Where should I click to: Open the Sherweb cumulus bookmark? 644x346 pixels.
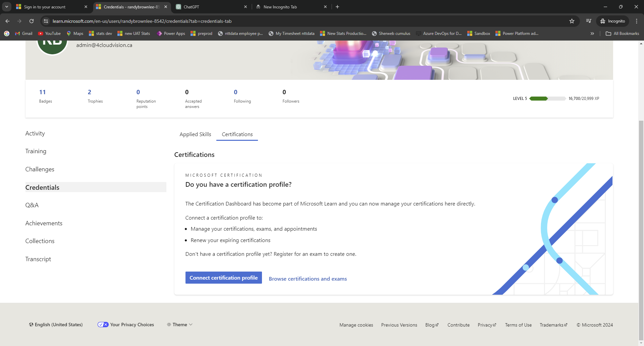click(x=391, y=33)
